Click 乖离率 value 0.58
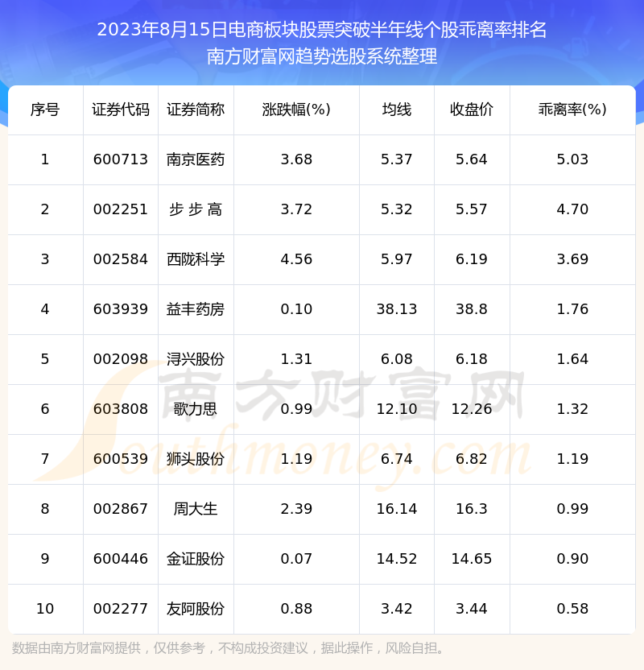The width and height of the screenshot is (644, 670). (572, 609)
